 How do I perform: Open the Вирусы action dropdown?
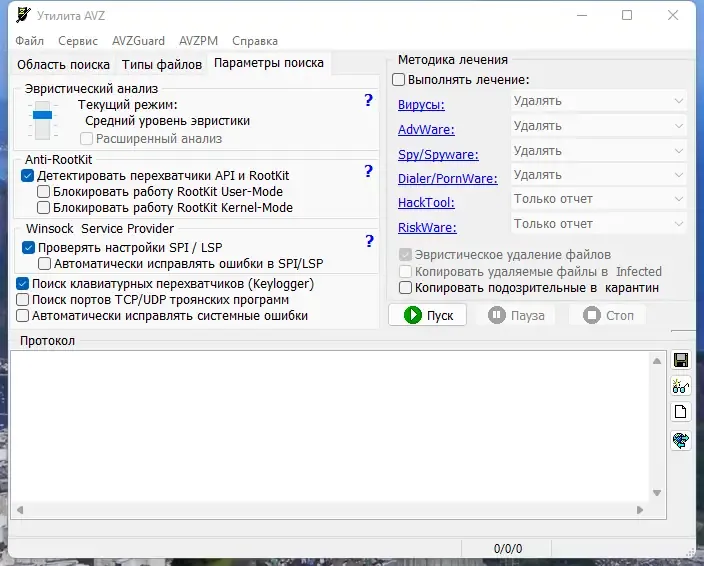coord(598,101)
